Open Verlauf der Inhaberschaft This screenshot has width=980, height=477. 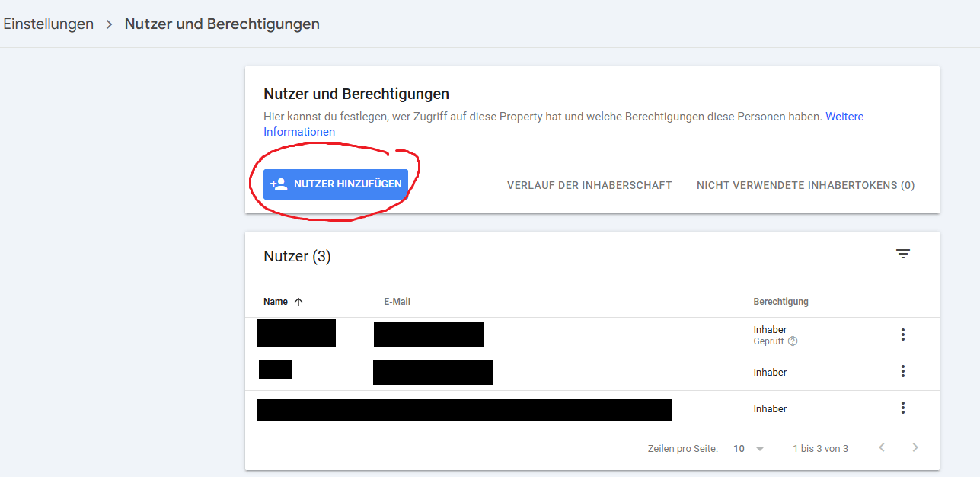tap(589, 185)
